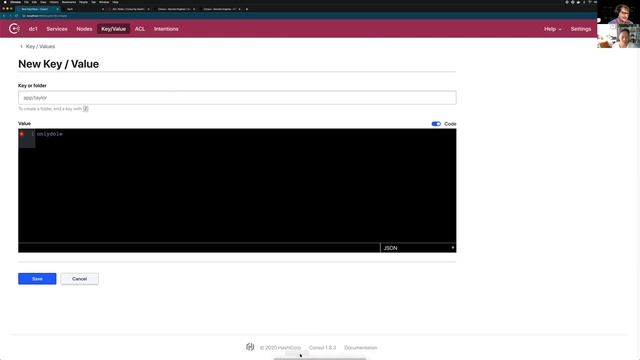
Task: Click the browser back arrow
Action: coord(4,16)
